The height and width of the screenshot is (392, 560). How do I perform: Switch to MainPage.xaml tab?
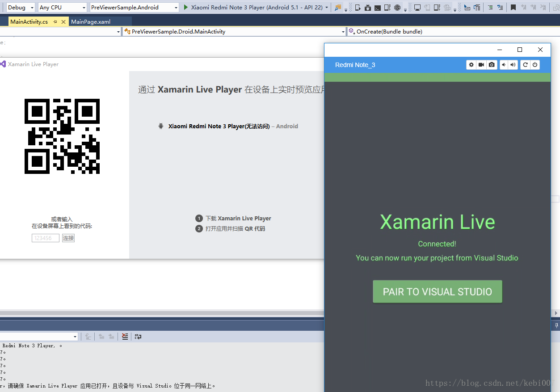[x=91, y=21]
